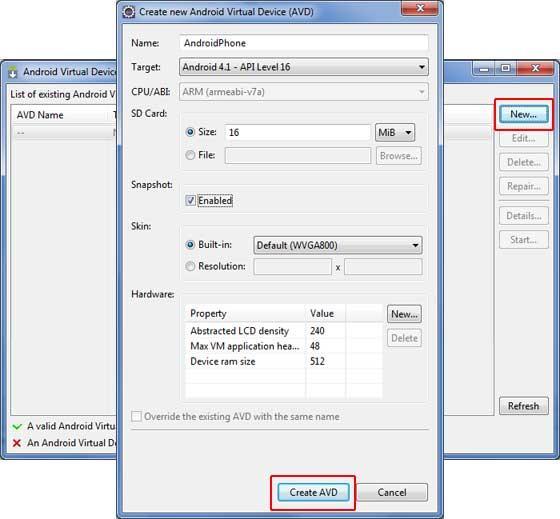
Task: Maximize the AVD Manager window
Action: (x=505, y=68)
